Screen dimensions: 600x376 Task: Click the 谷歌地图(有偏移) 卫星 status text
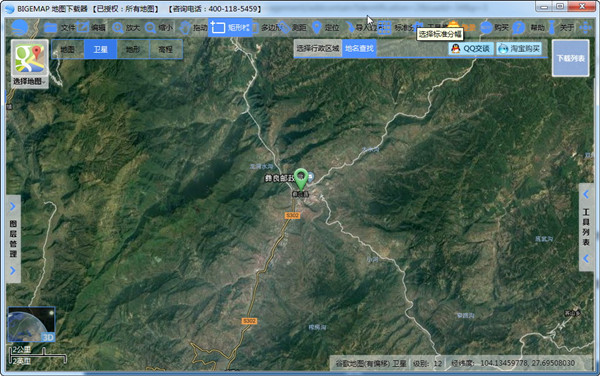pyautogui.click(x=370, y=363)
